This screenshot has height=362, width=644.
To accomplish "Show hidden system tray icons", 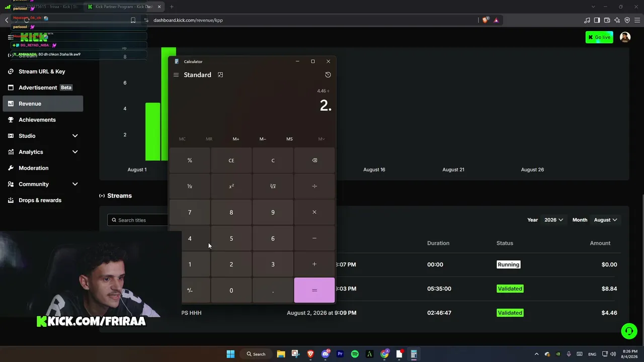I will pyautogui.click(x=536, y=354).
